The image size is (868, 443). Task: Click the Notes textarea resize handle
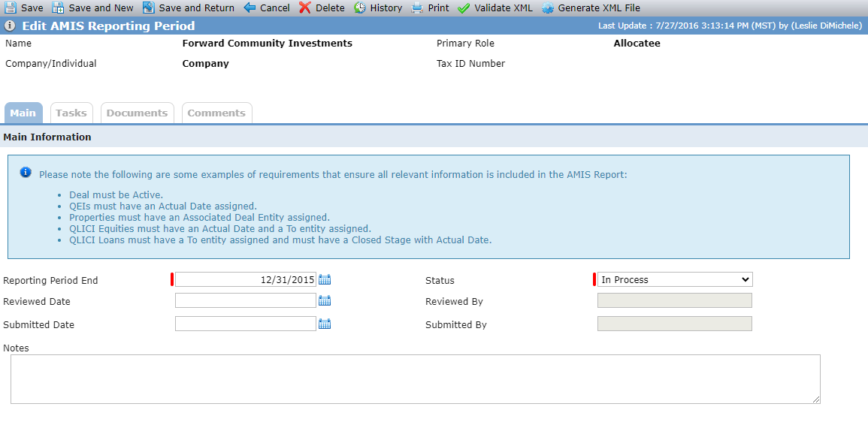tap(816, 399)
